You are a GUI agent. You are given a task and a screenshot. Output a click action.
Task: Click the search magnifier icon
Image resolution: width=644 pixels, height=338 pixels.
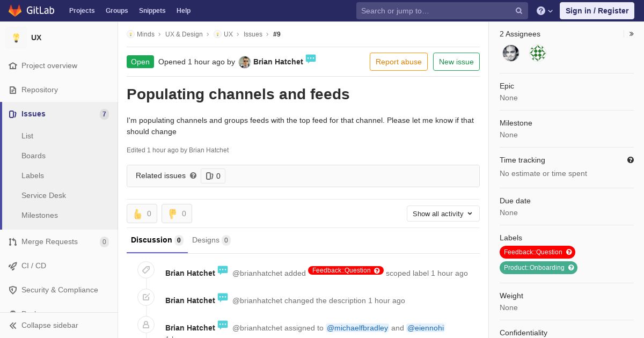point(519,11)
